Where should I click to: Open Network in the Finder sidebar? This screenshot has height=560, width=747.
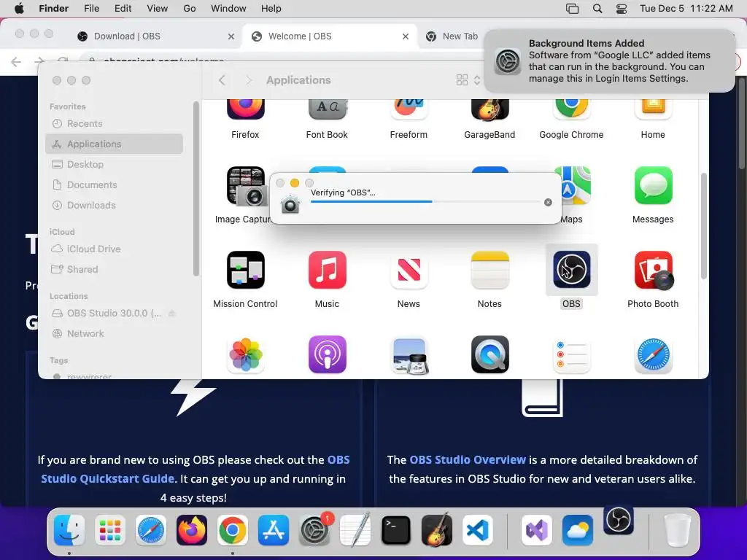pyautogui.click(x=115, y=334)
